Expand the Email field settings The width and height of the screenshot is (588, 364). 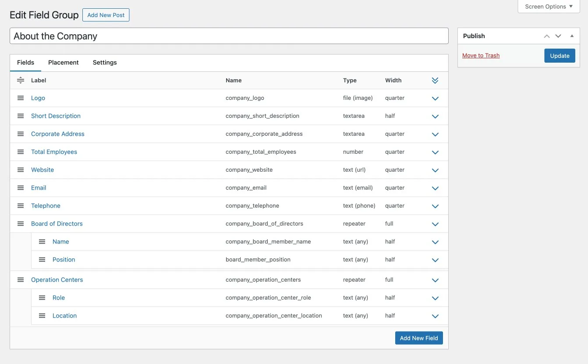pos(435,188)
